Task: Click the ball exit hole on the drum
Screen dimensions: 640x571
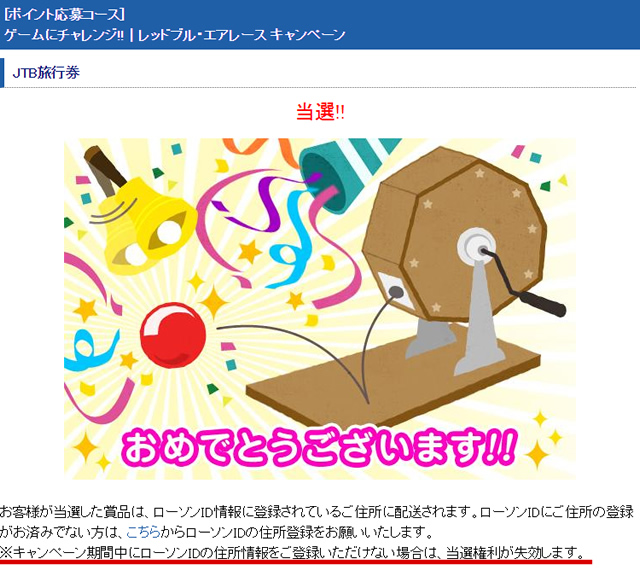Action: pyautogui.click(x=396, y=291)
